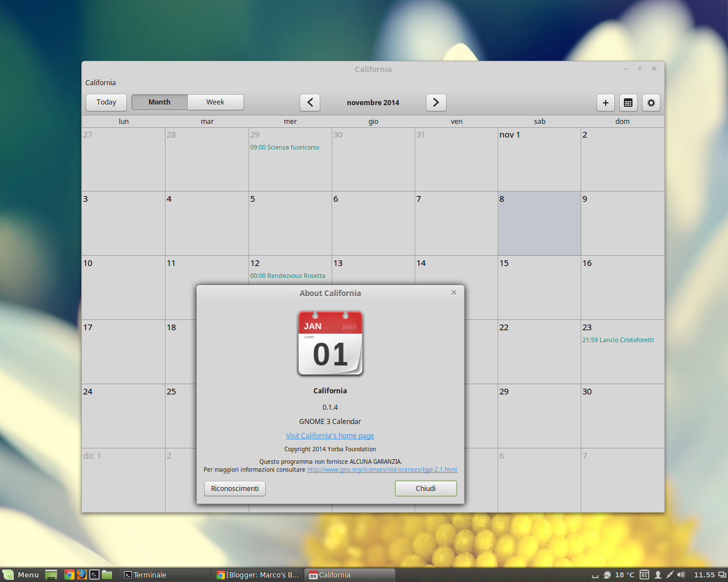Screen dimensions: 728x582
Task: Select day 13 in the calendar
Action: [373, 270]
